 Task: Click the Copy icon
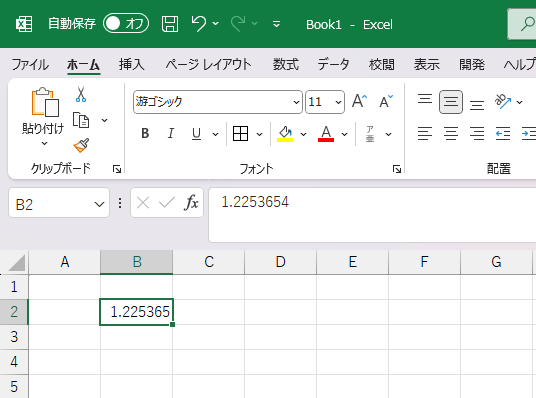(x=81, y=120)
